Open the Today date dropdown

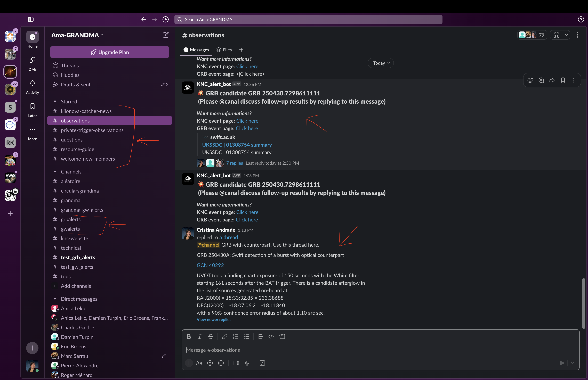pyautogui.click(x=381, y=63)
